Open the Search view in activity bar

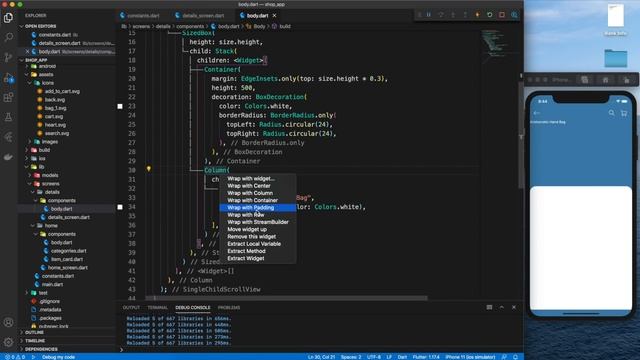click(8, 37)
